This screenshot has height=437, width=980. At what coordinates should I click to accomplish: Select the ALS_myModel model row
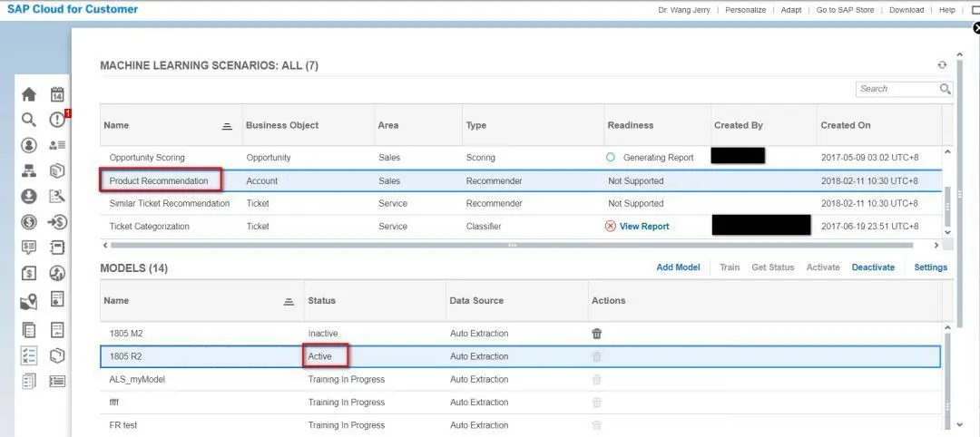(521, 380)
